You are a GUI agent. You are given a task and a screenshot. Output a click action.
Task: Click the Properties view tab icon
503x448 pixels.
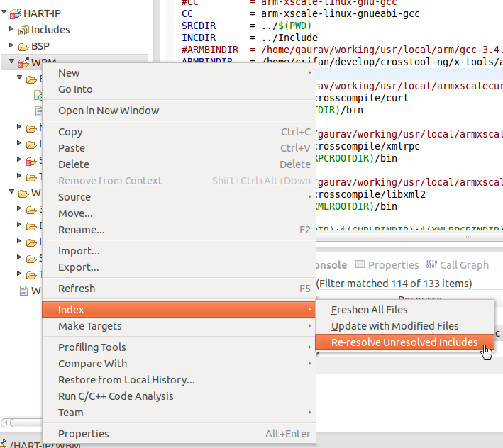(x=360, y=265)
